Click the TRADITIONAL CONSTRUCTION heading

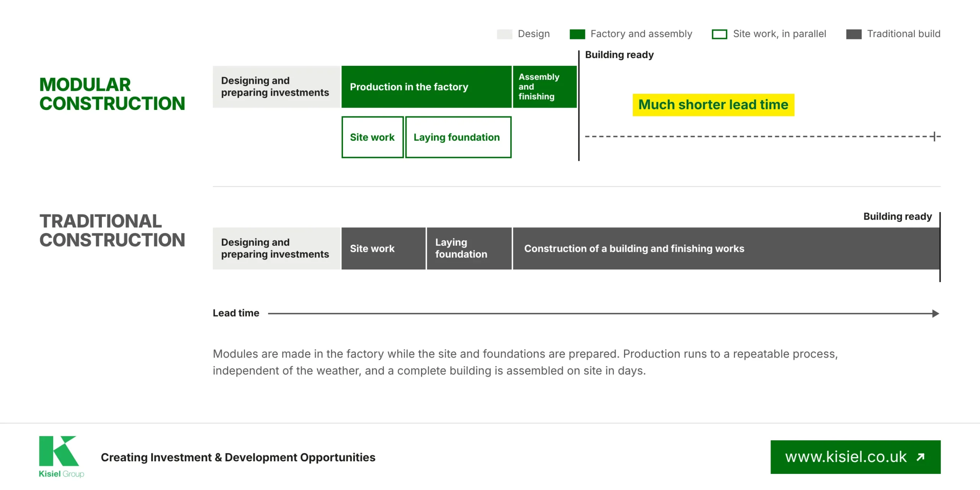112,231
